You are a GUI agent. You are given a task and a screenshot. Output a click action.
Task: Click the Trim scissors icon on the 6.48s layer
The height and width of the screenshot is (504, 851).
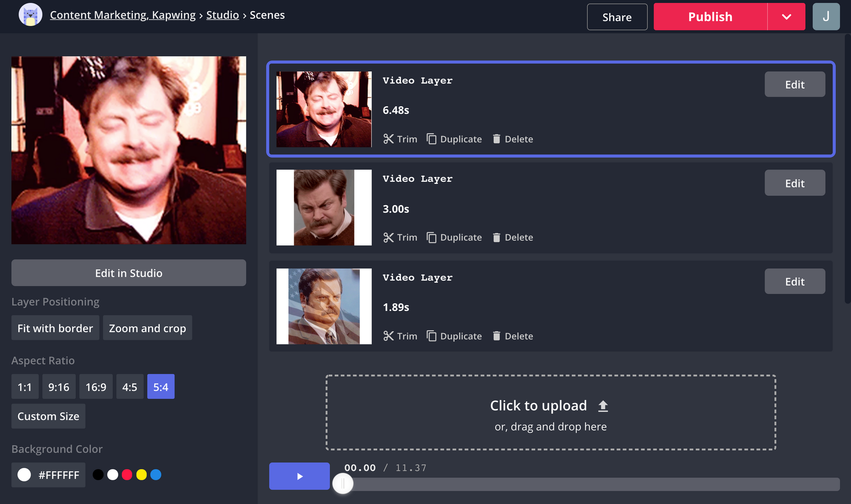pyautogui.click(x=388, y=139)
